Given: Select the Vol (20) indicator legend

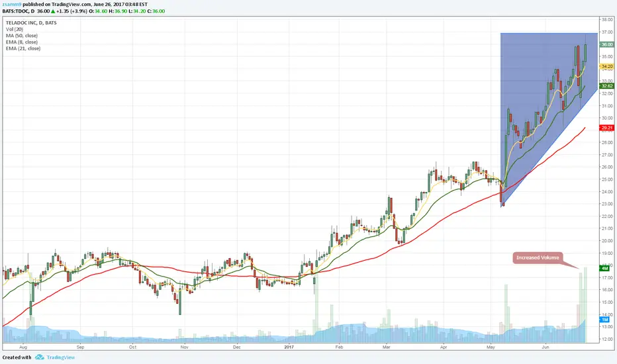Looking at the screenshot, I should coord(15,29).
